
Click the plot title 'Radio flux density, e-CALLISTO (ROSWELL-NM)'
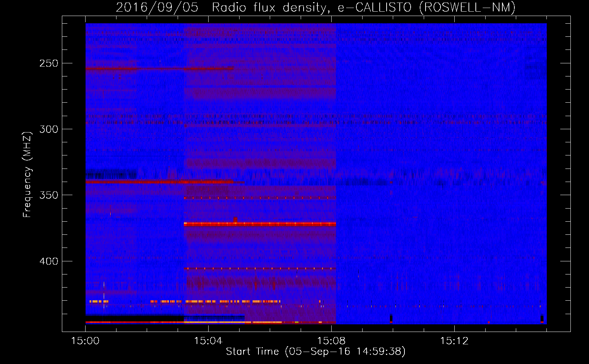click(363, 8)
